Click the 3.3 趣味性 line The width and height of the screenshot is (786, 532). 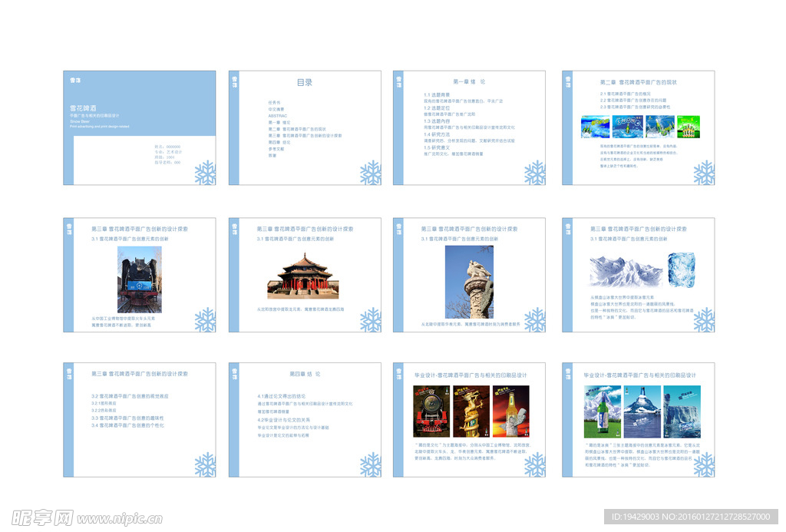[x=127, y=418]
